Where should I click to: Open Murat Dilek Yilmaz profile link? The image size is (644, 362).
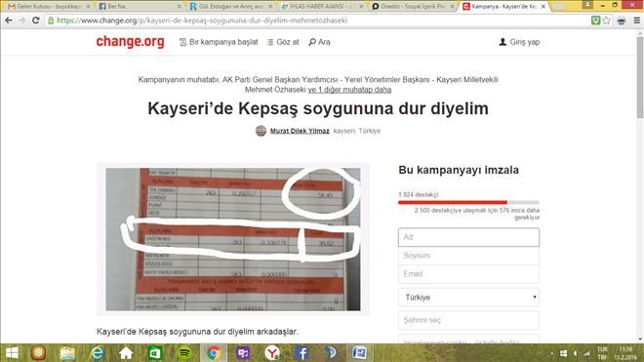point(300,131)
